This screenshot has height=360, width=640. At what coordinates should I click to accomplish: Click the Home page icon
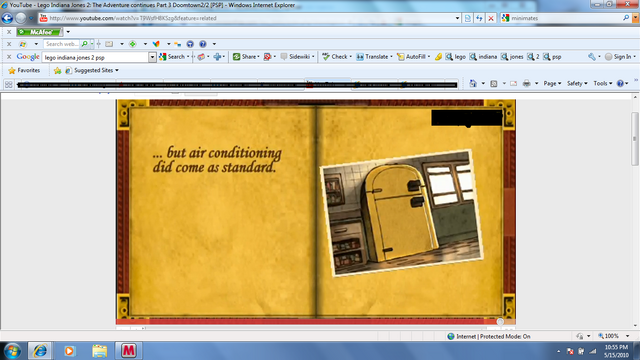point(473,83)
